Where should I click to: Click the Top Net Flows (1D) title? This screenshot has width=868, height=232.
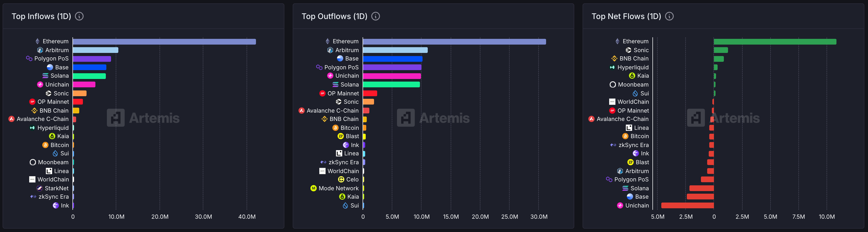pyautogui.click(x=626, y=16)
